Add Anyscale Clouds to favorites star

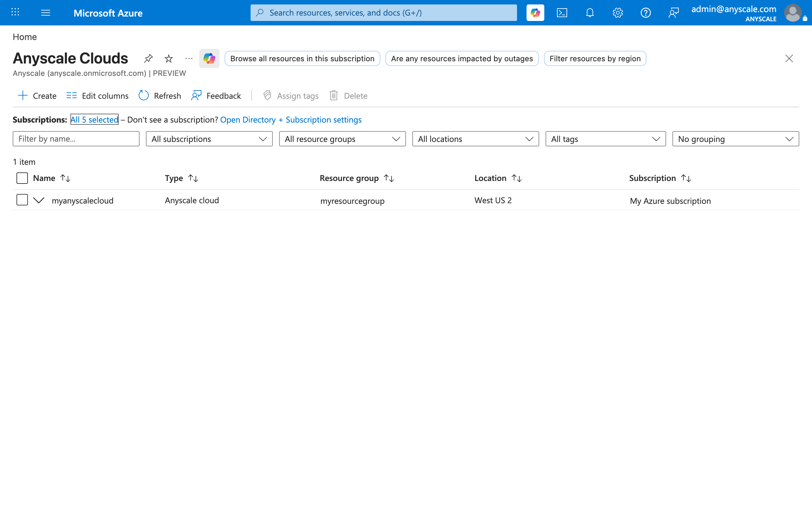pos(169,58)
